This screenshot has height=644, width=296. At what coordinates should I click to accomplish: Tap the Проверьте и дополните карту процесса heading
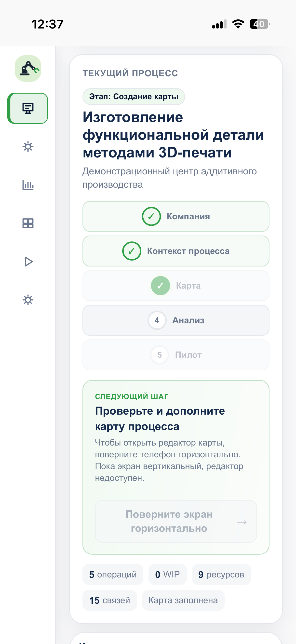pyautogui.click(x=160, y=419)
